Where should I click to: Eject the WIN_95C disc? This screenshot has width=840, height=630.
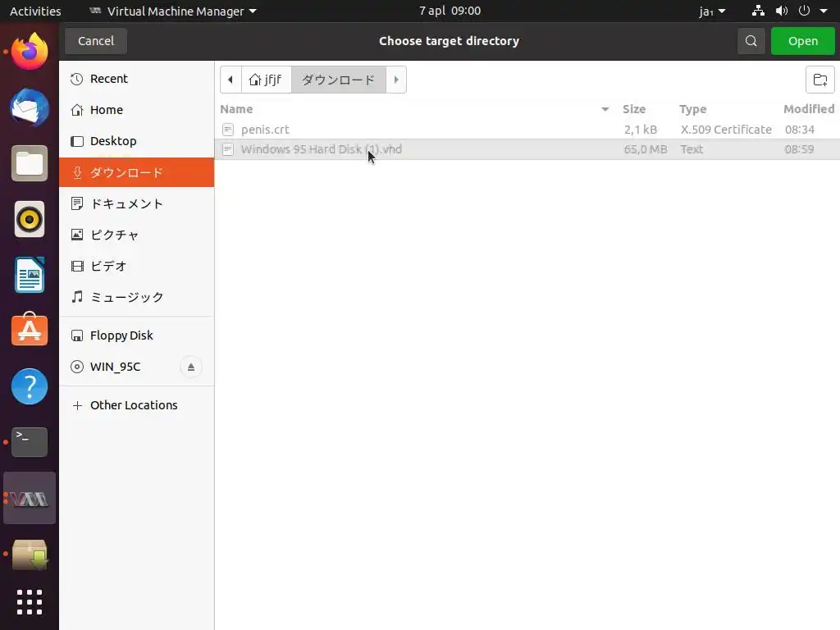click(x=190, y=367)
